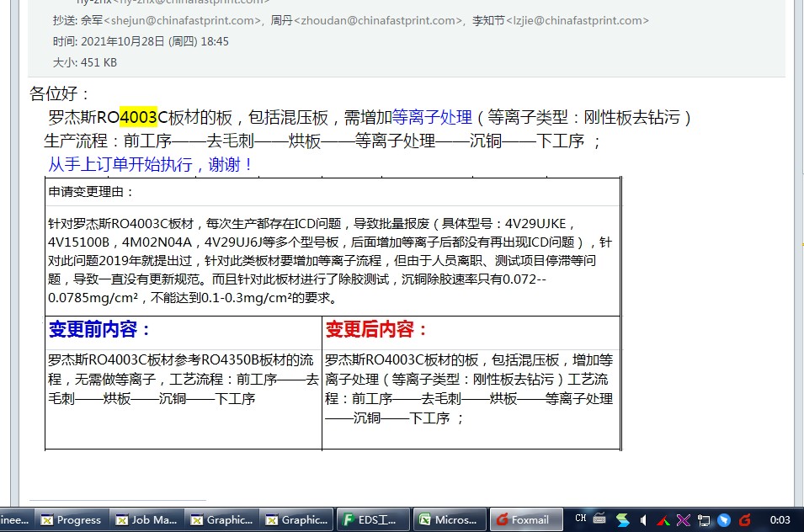Viewport: 804px width, 532px height.
Task: Click the 生产流程 line in email body
Action: click(x=322, y=141)
